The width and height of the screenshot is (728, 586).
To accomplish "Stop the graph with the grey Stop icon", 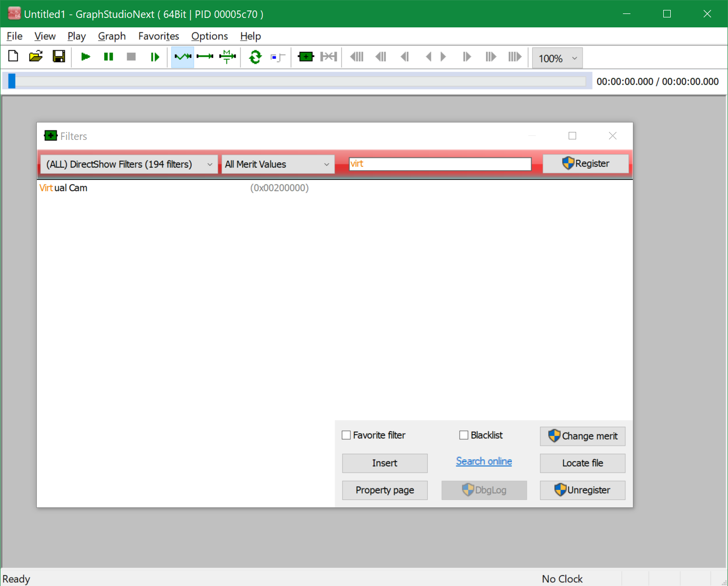I will coord(131,57).
